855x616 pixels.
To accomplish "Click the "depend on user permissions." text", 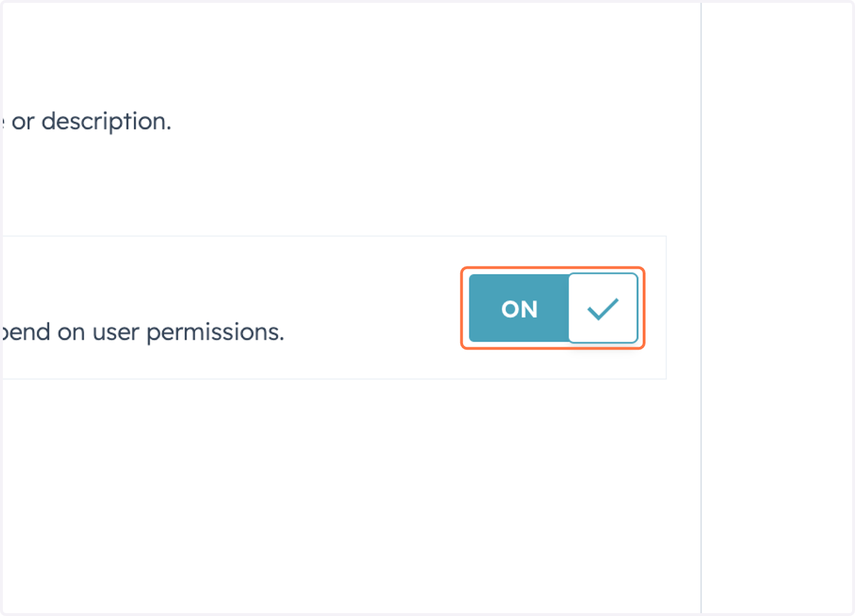I will pos(142,333).
